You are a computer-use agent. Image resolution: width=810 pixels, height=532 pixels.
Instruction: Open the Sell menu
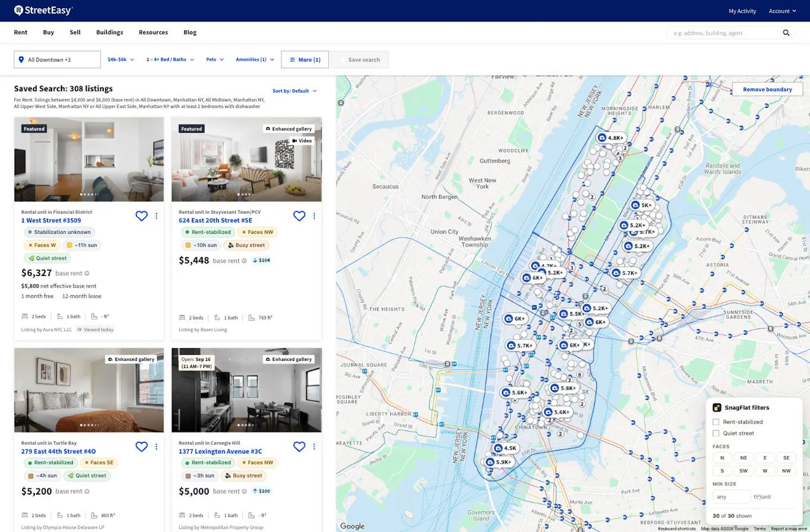[x=75, y=32]
